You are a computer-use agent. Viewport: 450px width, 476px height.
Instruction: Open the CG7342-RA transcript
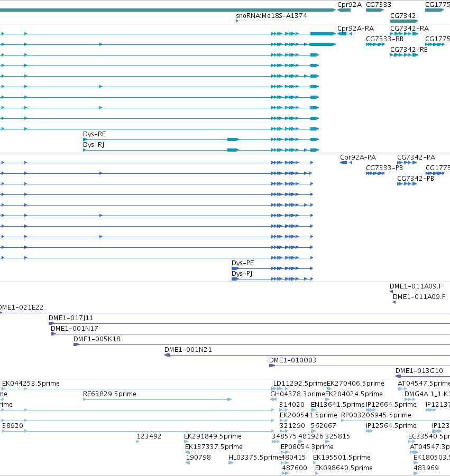pyautogui.click(x=405, y=34)
